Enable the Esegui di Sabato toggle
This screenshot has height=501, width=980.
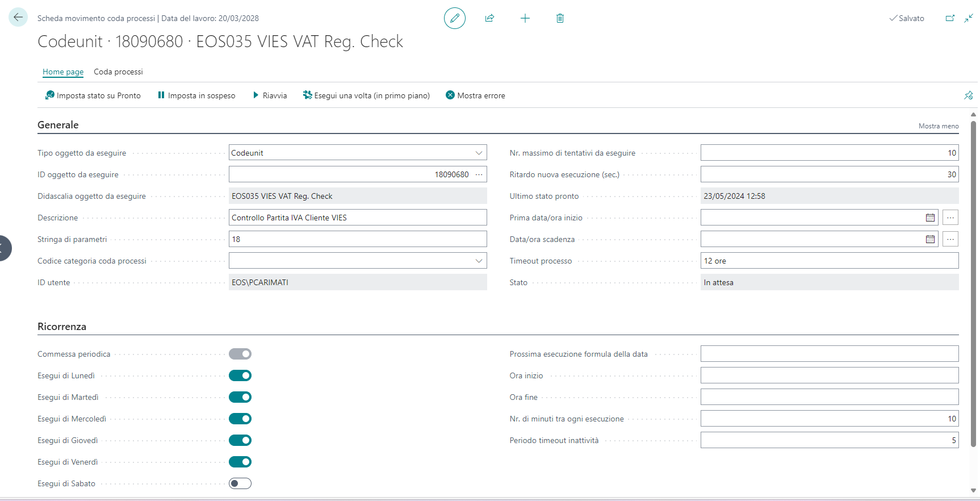coord(240,483)
